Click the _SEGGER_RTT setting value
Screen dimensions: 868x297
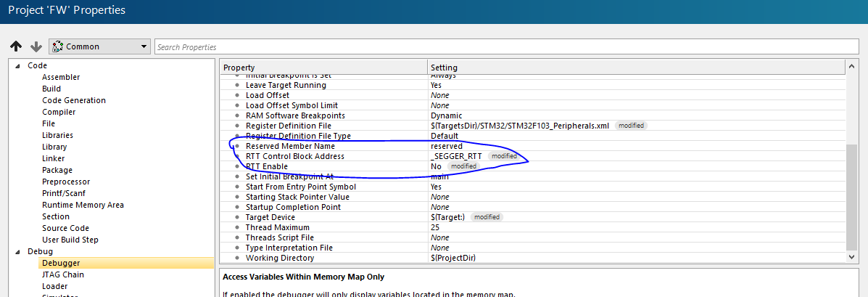click(456, 156)
